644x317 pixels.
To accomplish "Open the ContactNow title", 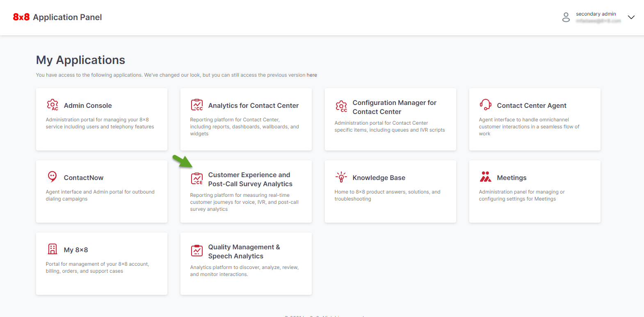I will pyautogui.click(x=84, y=178).
